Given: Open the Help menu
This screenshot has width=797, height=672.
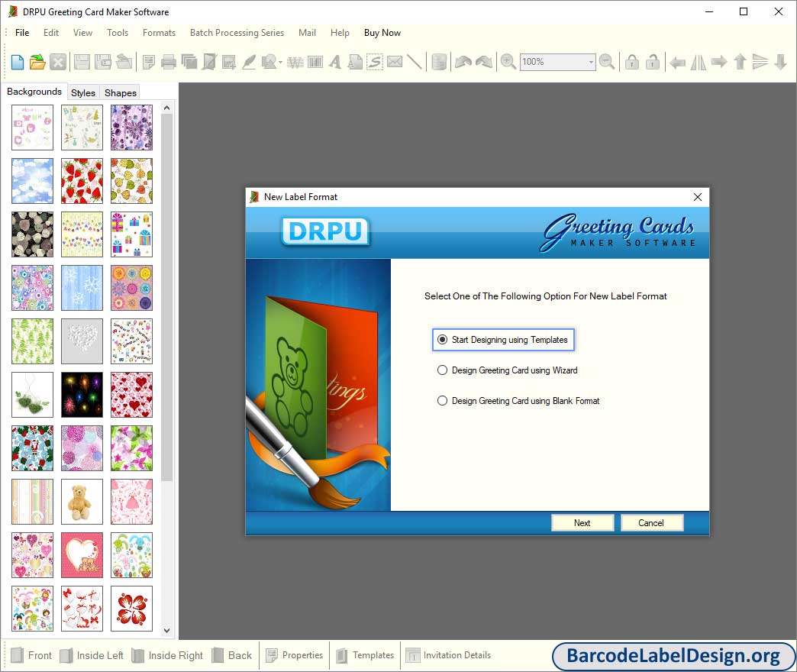Looking at the screenshot, I should pos(340,33).
